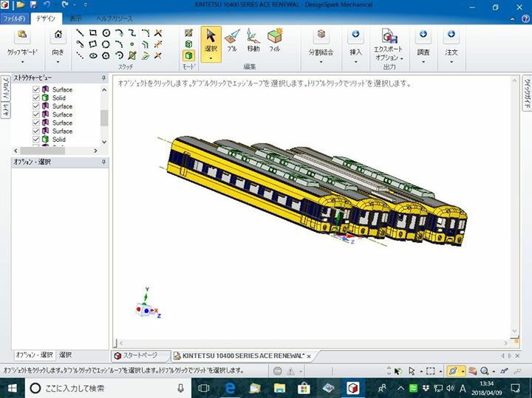
Task: Expand the 分割結合 dropdown
Action: (x=321, y=62)
